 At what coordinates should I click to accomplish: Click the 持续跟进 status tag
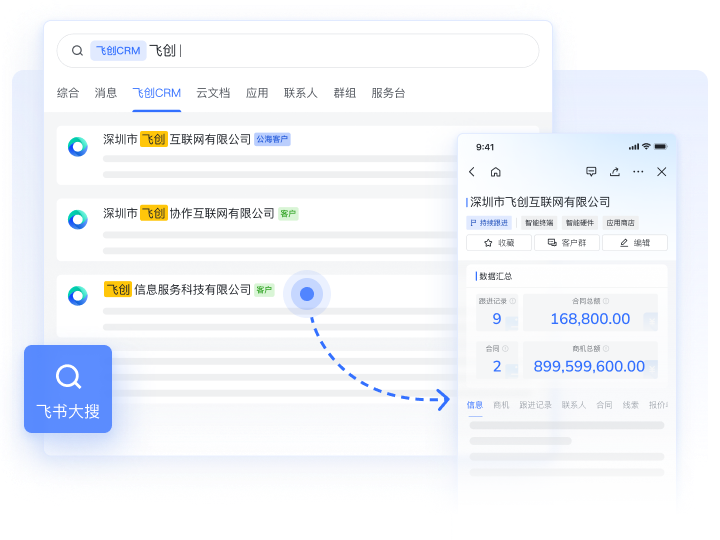pyautogui.click(x=489, y=223)
